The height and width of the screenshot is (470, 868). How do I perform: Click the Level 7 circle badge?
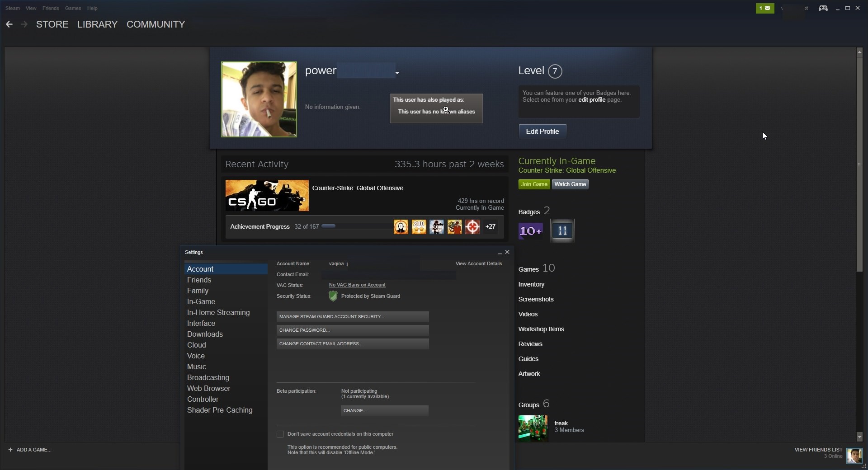[x=555, y=71]
